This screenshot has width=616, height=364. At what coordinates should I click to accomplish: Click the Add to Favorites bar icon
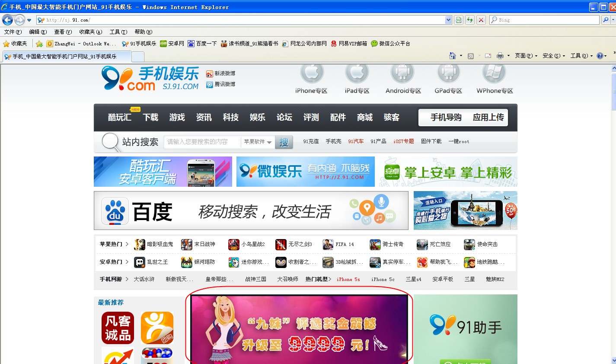click(x=39, y=44)
